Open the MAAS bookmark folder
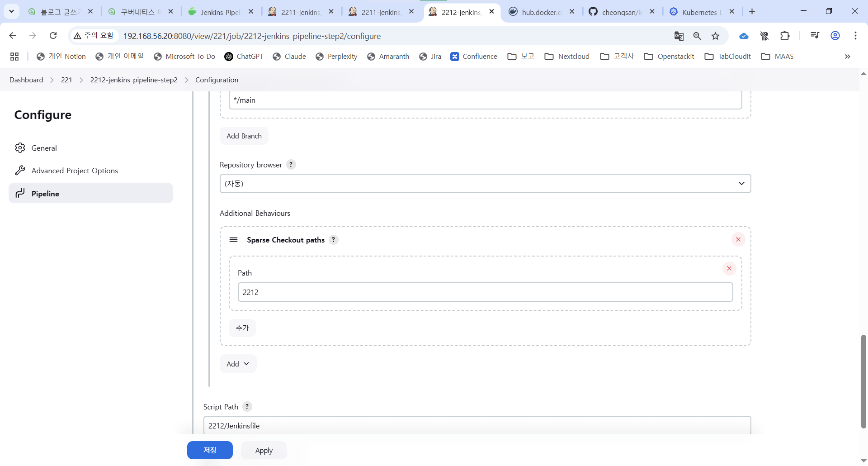 (x=778, y=57)
